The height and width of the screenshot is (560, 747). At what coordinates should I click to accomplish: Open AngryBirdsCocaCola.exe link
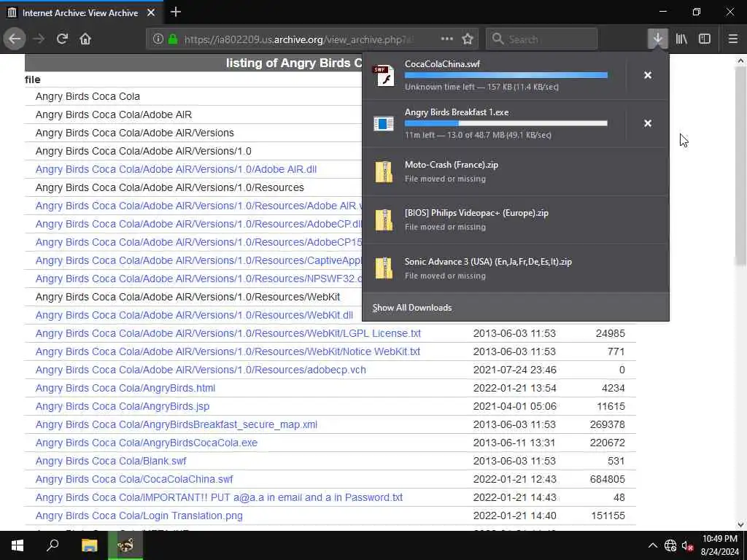(146, 443)
